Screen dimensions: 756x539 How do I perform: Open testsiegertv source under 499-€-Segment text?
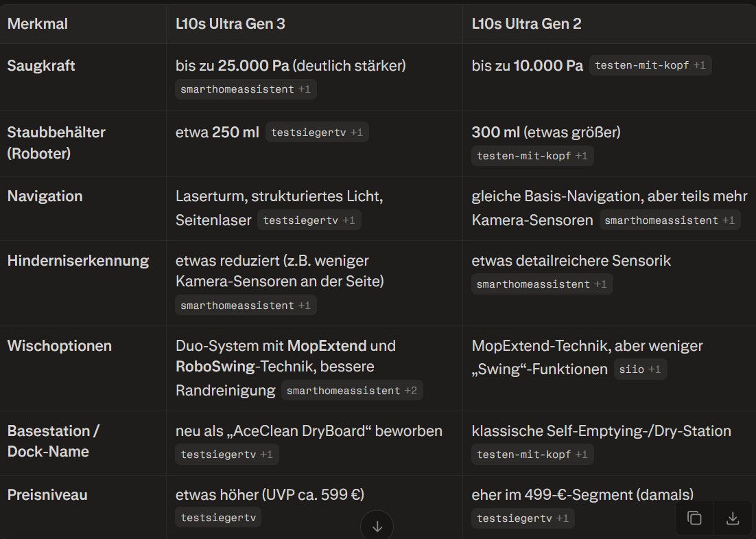tap(522, 518)
